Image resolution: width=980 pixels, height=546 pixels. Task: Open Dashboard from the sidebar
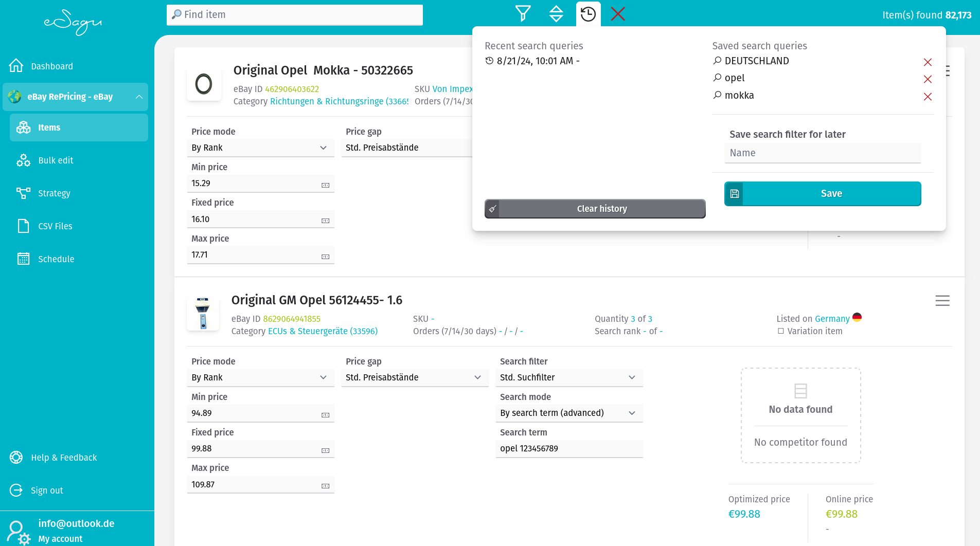[x=52, y=66]
